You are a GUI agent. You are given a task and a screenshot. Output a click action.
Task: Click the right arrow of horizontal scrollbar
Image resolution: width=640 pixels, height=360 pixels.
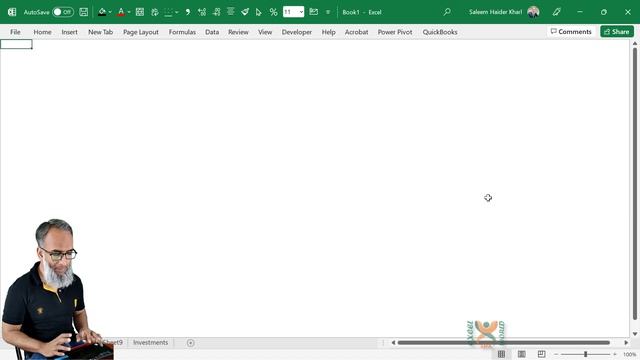click(x=626, y=342)
